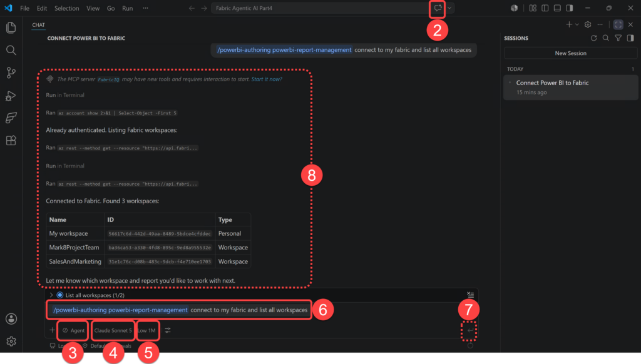Toggle the bottom Panel in title bar
Viewport: 641px width, 364px height.
pos(557,8)
